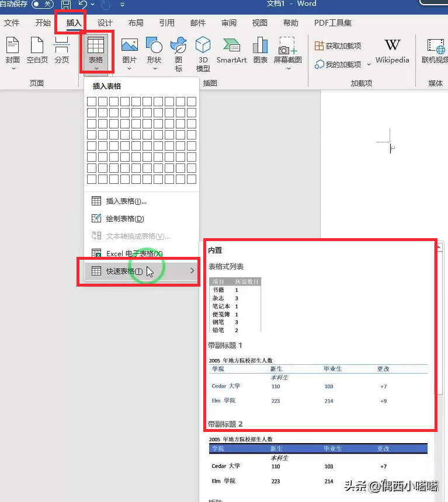448x502 pixels.
Task: Click 我的加载项
Action: 338,64
